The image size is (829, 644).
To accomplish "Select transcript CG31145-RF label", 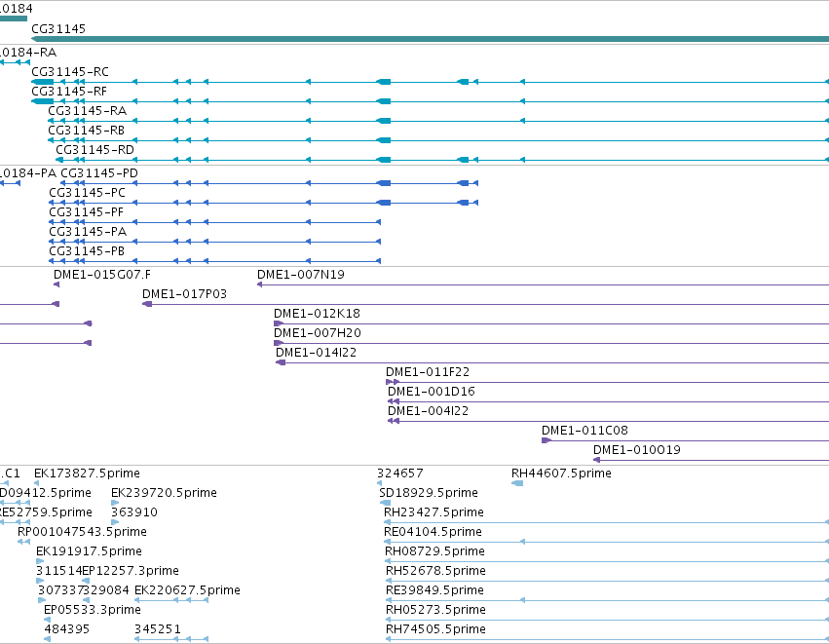I will (x=69, y=92).
